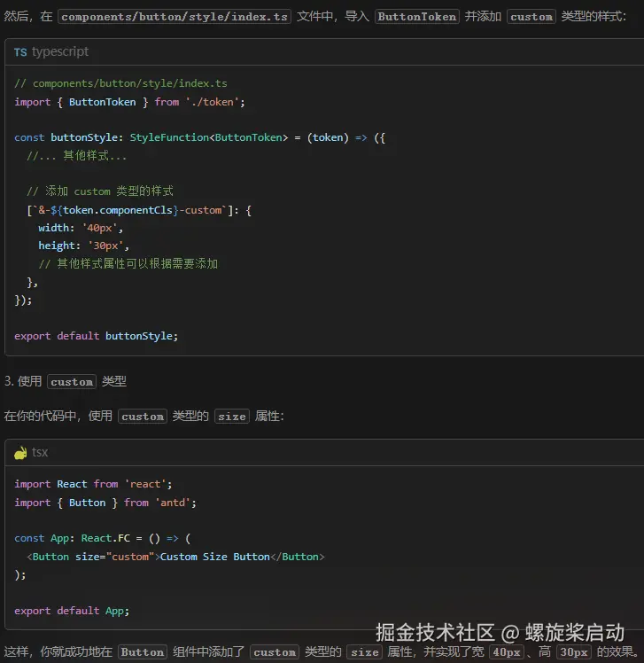Click the TS icon in typescript code header
Viewport: 644px width, 663px height.
coord(20,52)
